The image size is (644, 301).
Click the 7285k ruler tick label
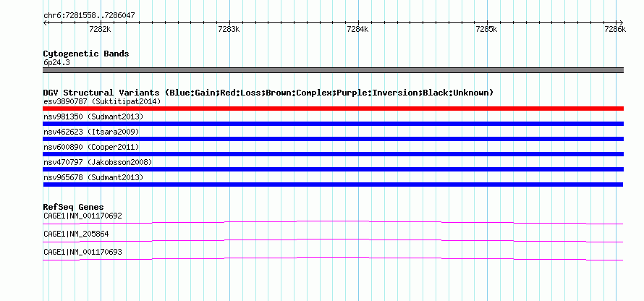pos(486,29)
